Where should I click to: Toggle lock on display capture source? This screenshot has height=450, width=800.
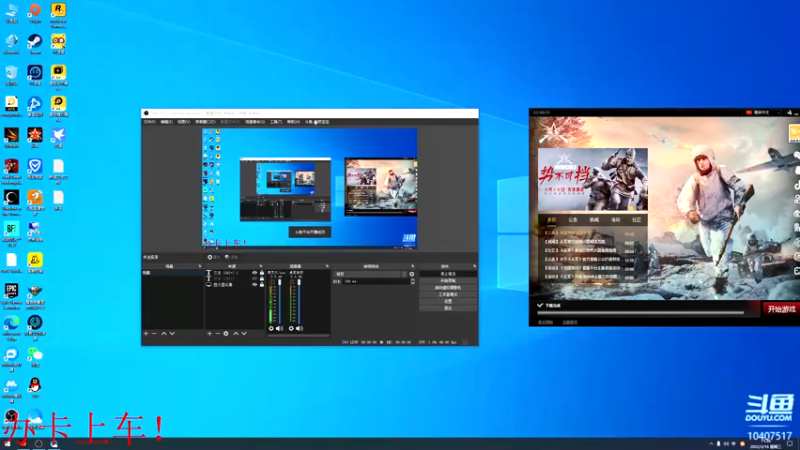(x=262, y=285)
